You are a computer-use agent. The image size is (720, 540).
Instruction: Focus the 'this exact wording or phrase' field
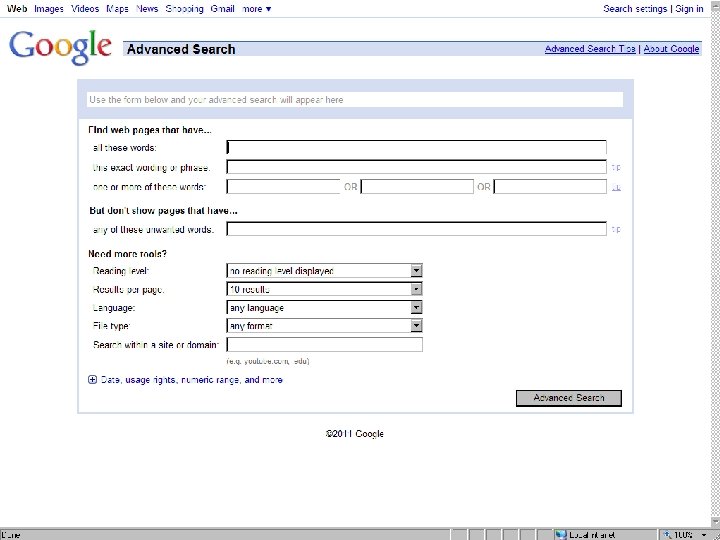(x=416, y=167)
